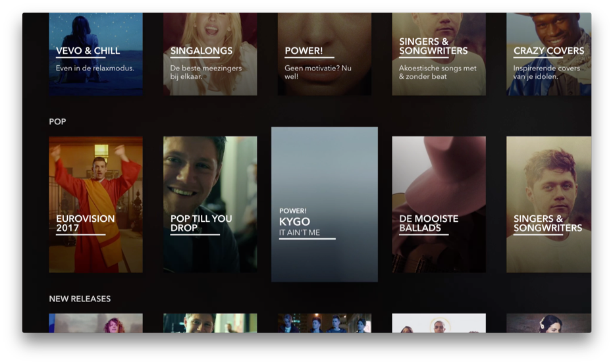The height and width of the screenshot is (364, 613).
Task: Open the Singalongs playlist card
Action: pos(210,54)
